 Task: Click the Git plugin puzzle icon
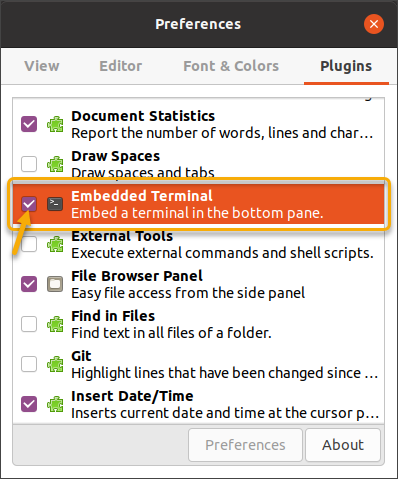55,364
